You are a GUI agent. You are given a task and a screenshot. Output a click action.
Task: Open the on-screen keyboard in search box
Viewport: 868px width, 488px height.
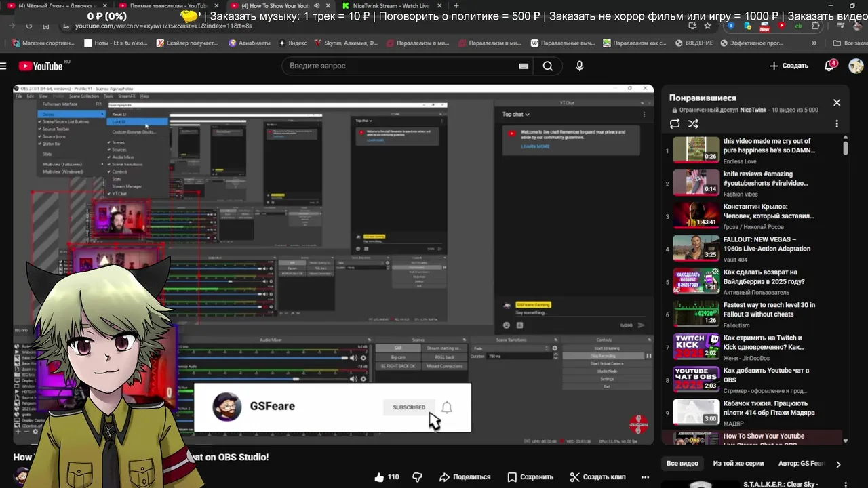point(524,66)
